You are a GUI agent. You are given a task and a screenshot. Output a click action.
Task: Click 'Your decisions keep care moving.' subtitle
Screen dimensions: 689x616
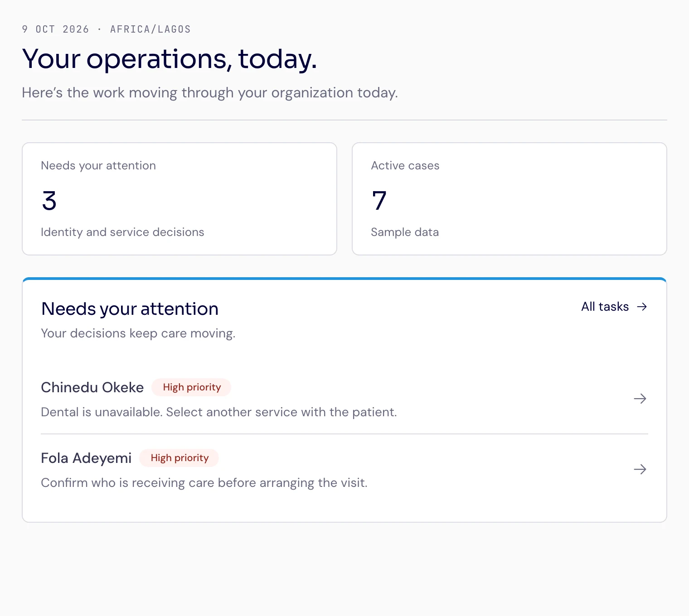pos(138,333)
